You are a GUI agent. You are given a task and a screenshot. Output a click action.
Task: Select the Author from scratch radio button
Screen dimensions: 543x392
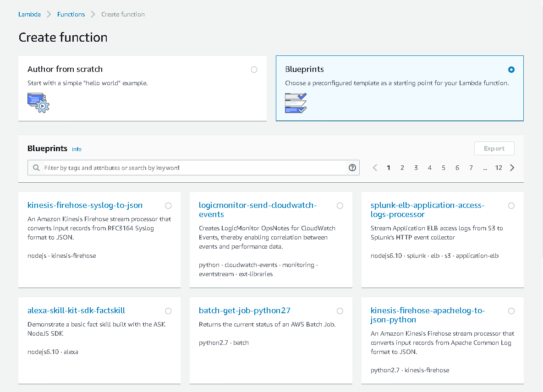pyautogui.click(x=254, y=70)
